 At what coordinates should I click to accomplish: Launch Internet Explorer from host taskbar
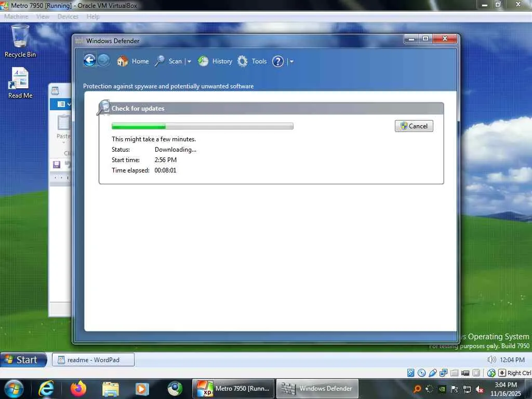[46, 389]
